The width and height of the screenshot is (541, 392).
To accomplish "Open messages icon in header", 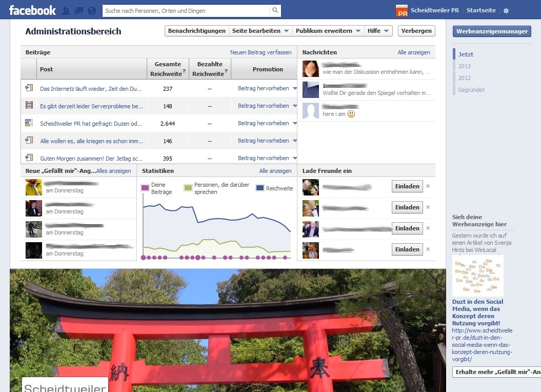I will click(x=78, y=11).
